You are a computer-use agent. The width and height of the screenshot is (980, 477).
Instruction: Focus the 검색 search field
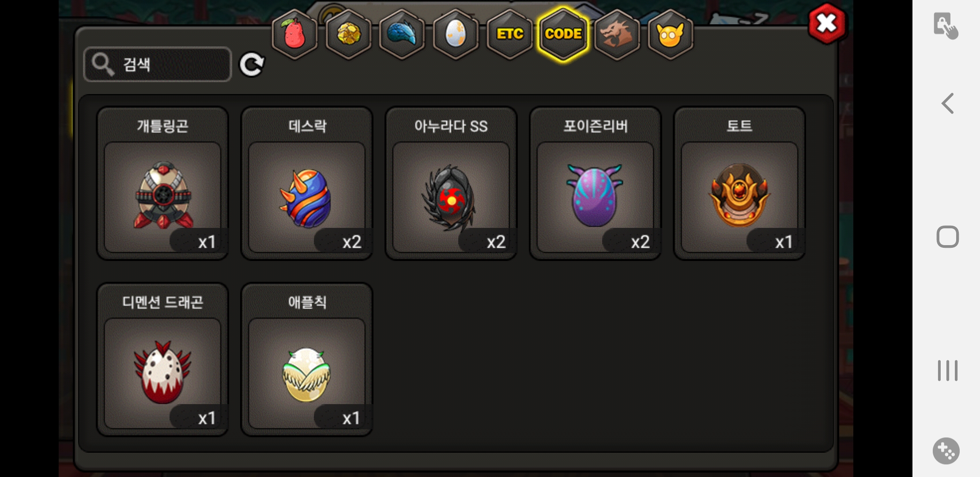click(x=158, y=64)
